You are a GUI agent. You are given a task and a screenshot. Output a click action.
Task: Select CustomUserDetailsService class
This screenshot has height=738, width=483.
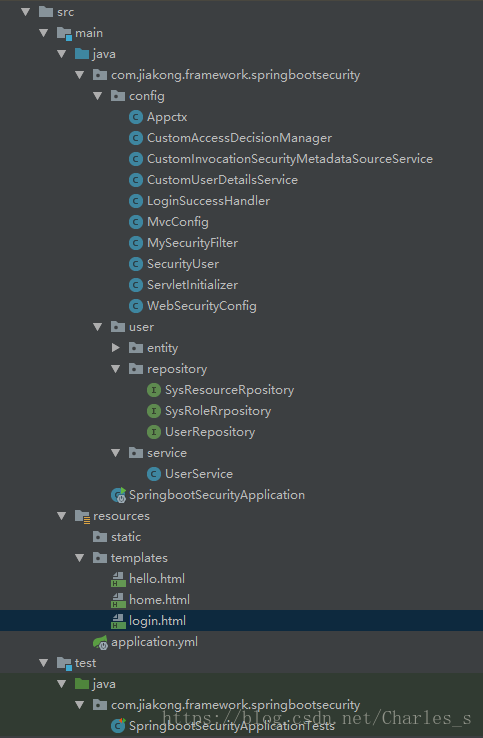[222, 180]
